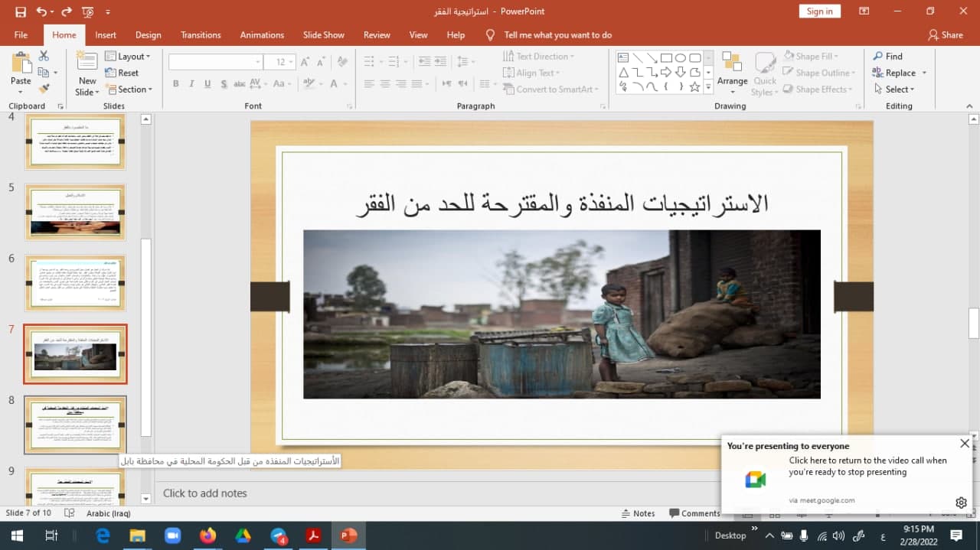The image size is (980, 550).
Task: Undo the last action
Action: [41, 11]
